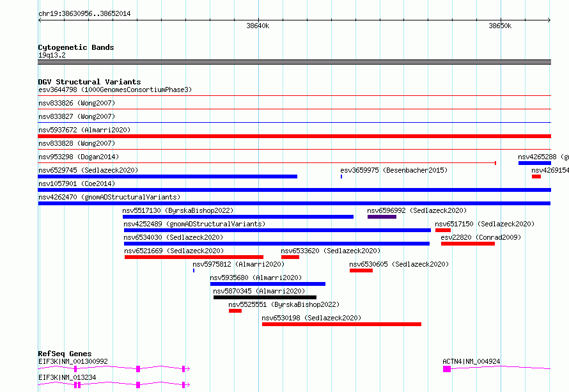This screenshot has width=569, height=392.
Task: Click the nsv4265288 blue bar
Action: point(534,163)
